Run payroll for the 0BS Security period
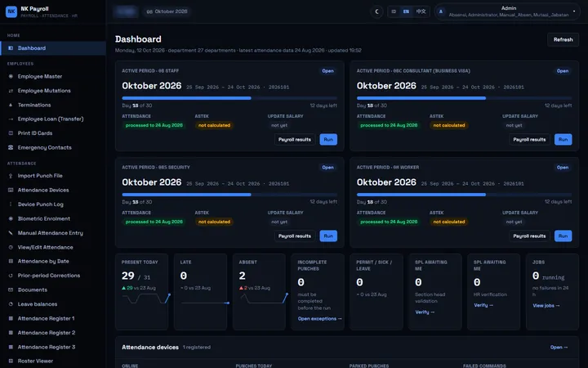 (328, 236)
